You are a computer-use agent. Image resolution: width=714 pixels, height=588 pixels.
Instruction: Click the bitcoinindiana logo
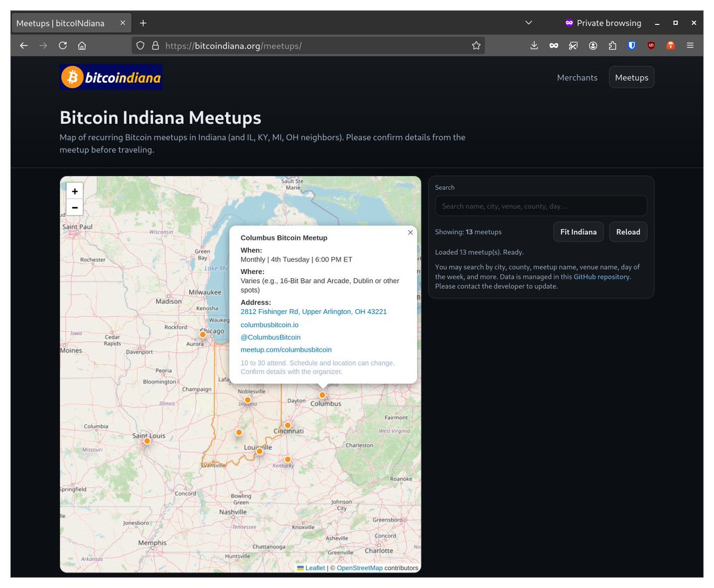tap(111, 77)
